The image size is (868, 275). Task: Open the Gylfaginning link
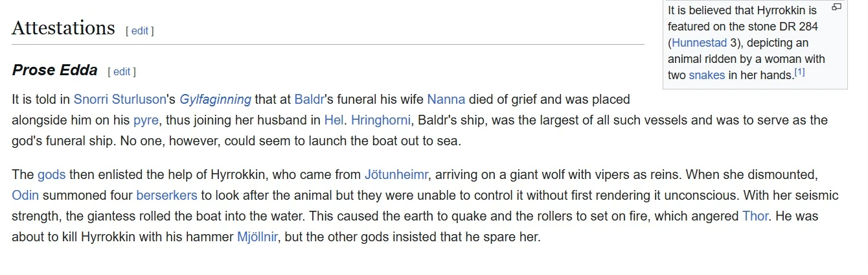pos(215,99)
